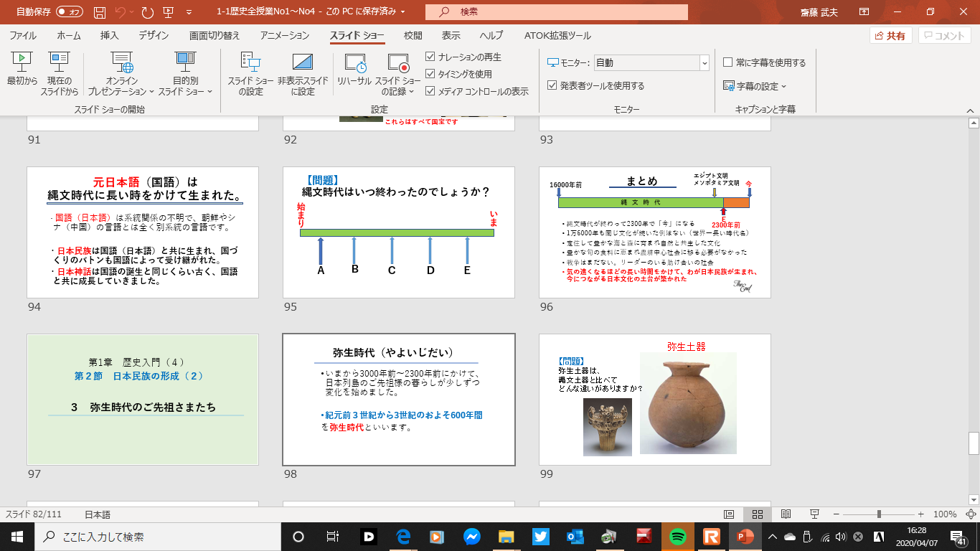The height and width of the screenshot is (551, 980).
Task: Toggle the AutoSave (自動保存) switch
Action: coord(70,11)
